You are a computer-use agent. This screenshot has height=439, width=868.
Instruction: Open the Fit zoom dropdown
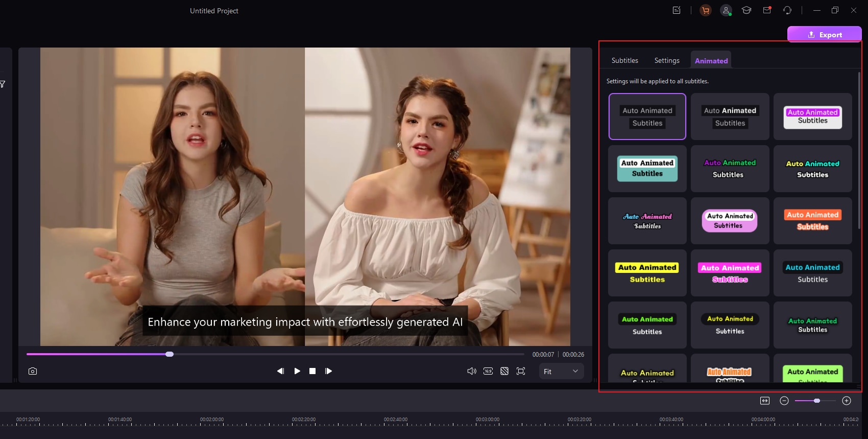561,371
